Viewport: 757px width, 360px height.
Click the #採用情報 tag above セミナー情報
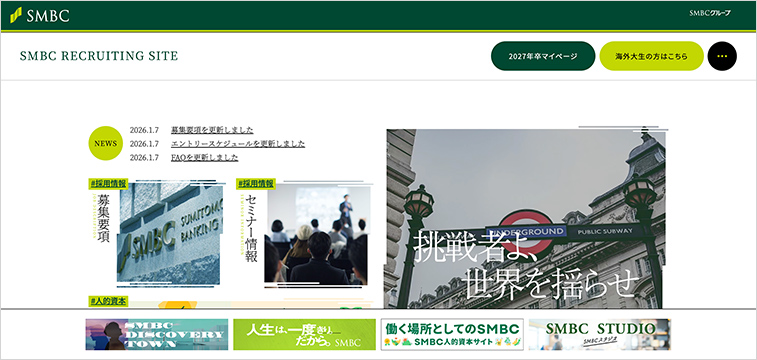(x=256, y=183)
